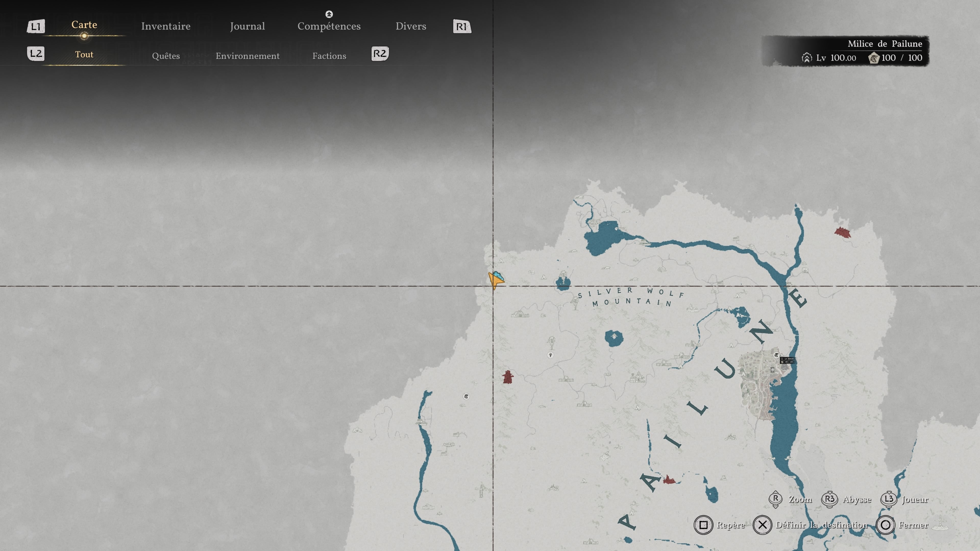Open the Journal tab
Image resolution: width=980 pixels, height=551 pixels.
tap(247, 26)
